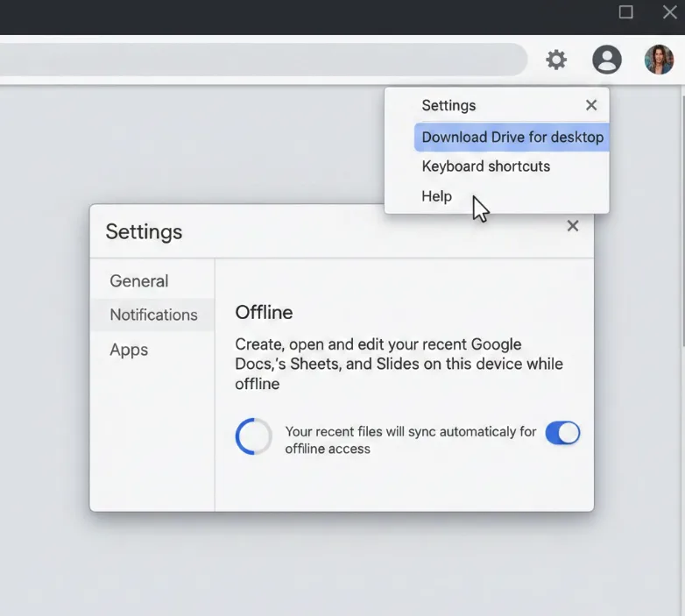Click the Offline section heading
This screenshot has width=685, height=616.
264,312
